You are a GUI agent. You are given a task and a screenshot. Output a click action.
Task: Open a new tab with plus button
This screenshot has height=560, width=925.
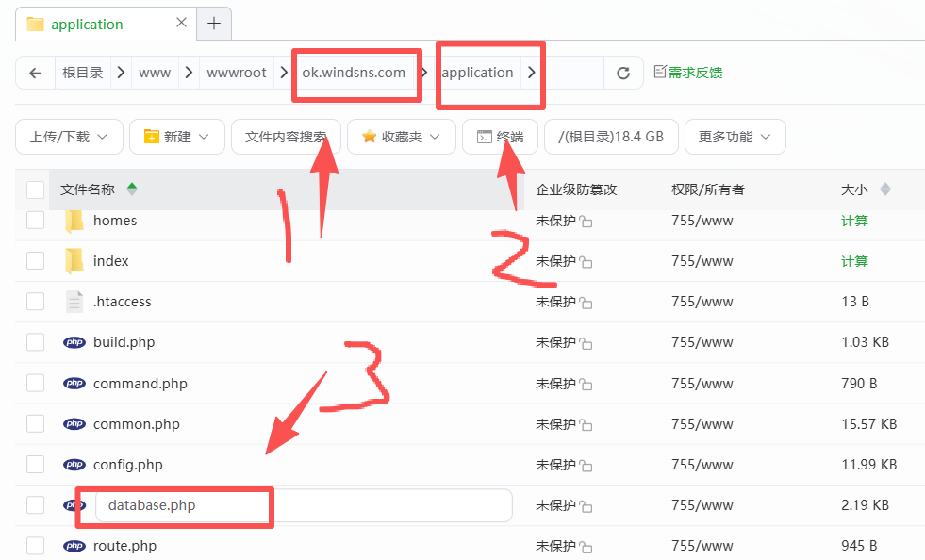(x=214, y=24)
